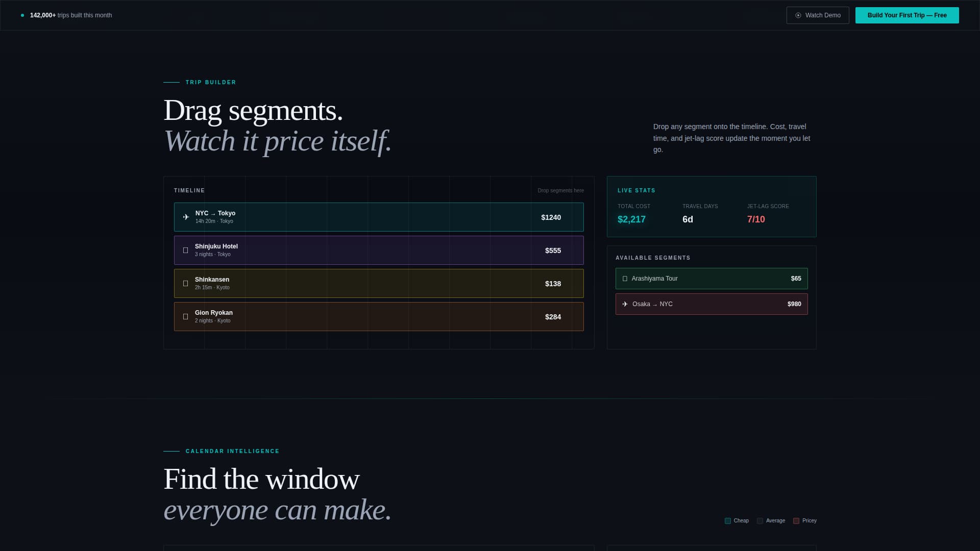Screen dimensions: 980x551
Task: Click Build Your First Trip — Free
Action: [x=907, y=15]
